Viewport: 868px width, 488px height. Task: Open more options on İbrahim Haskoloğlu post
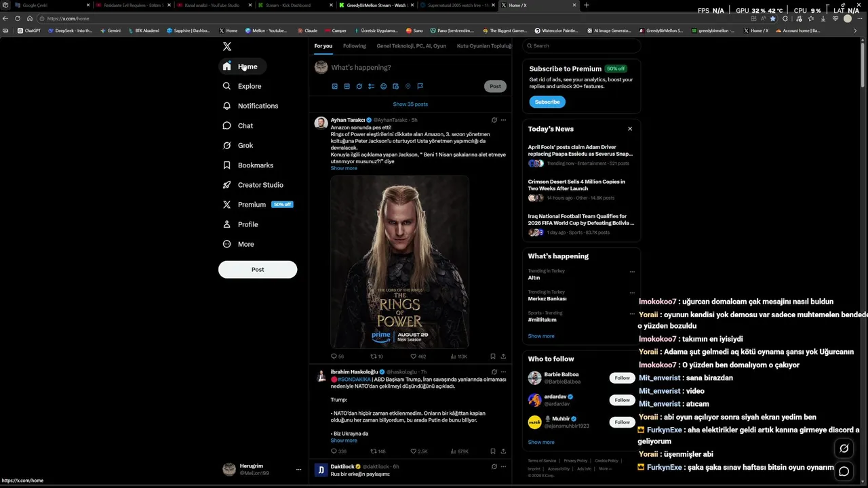pos(503,371)
